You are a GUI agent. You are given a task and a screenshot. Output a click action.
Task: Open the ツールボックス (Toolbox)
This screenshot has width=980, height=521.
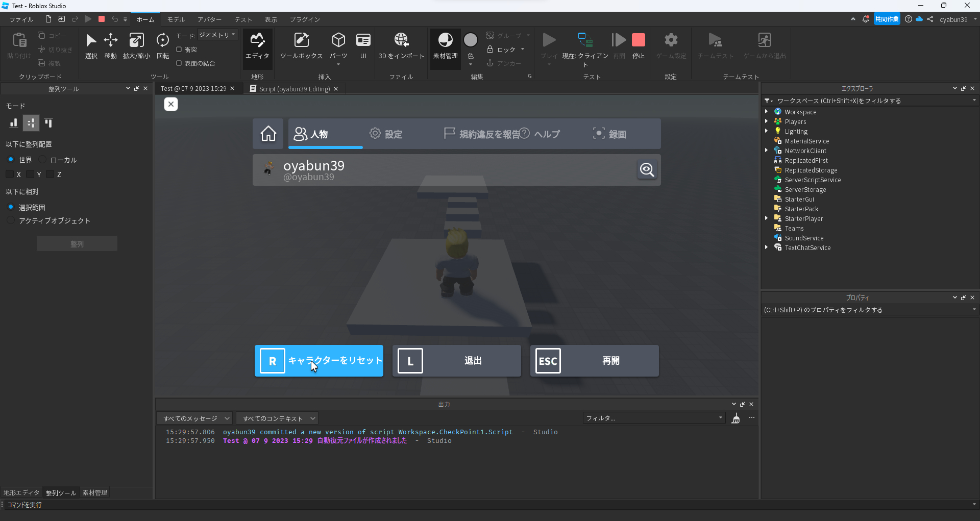(301, 46)
